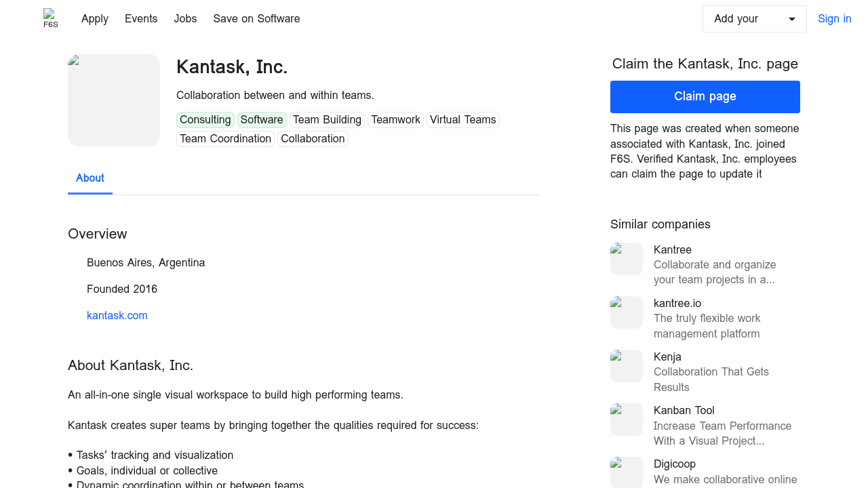Screen dimensions: 868x488
Task: View the Kanban Tool company link
Action: tap(684, 411)
